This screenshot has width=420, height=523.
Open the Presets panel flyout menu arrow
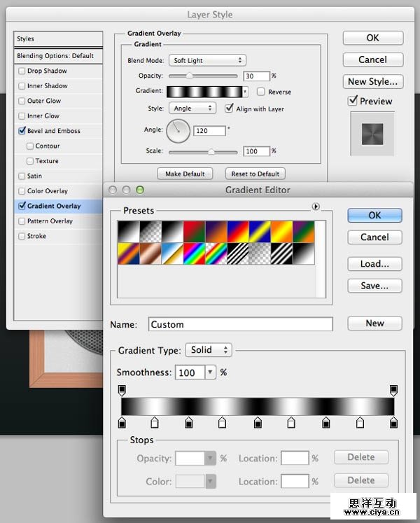click(316, 207)
